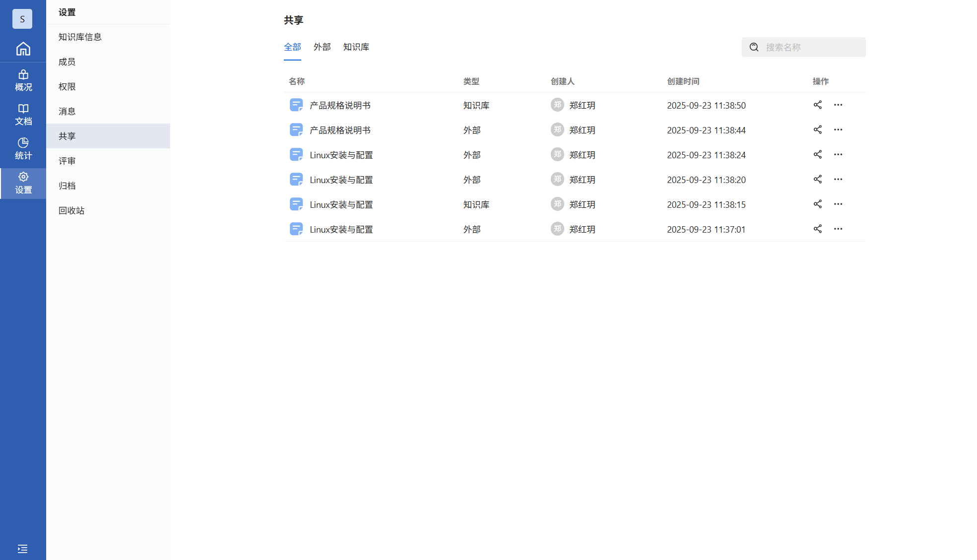Image resolution: width=977 pixels, height=560 pixels.
Task: Select the 全部 tab
Action: (292, 47)
